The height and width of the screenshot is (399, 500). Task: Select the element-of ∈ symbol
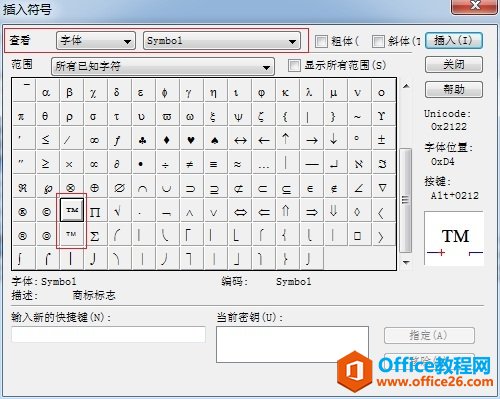pyautogui.click(x=311, y=187)
